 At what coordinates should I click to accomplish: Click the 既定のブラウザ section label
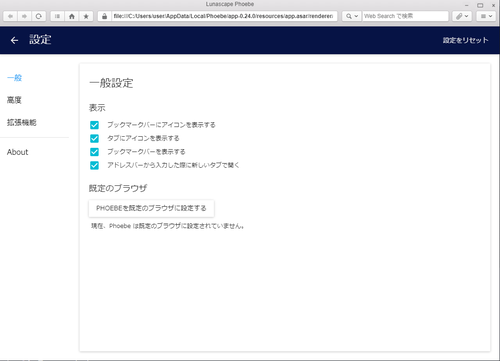coord(118,188)
